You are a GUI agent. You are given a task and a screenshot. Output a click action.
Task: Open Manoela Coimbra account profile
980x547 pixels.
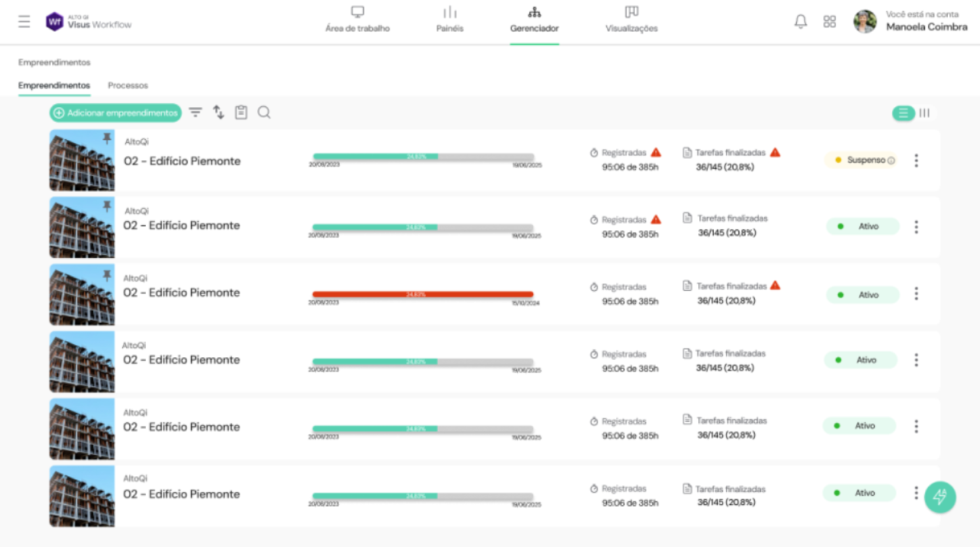pyautogui.click(x=910, y=22)
